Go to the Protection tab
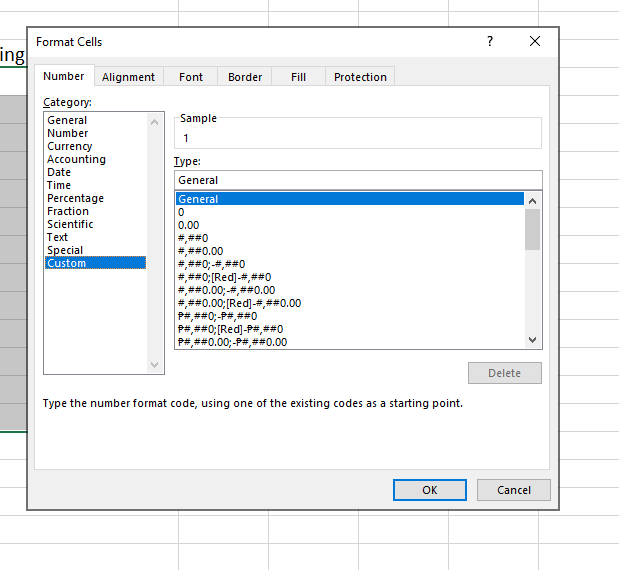Image resolution: width=619 pixels, height=570 pixels. tap(360, 77)
